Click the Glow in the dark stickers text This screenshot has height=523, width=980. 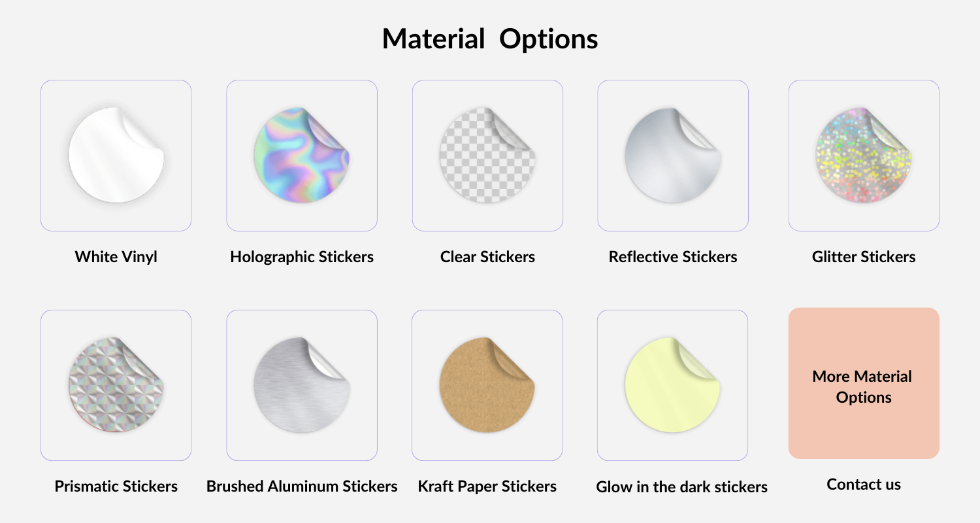(681, 487)
